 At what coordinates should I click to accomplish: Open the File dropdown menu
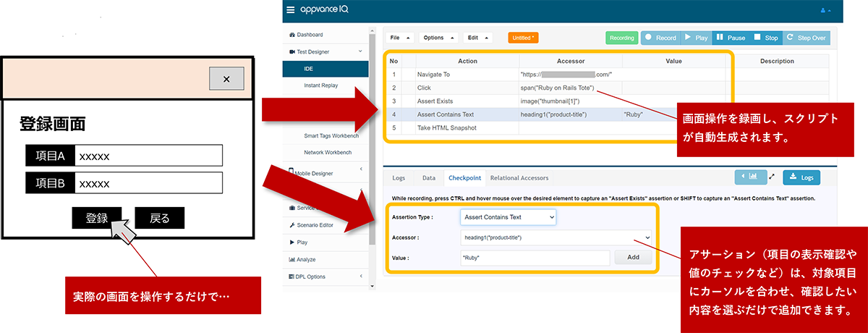[x=401, y=38]
